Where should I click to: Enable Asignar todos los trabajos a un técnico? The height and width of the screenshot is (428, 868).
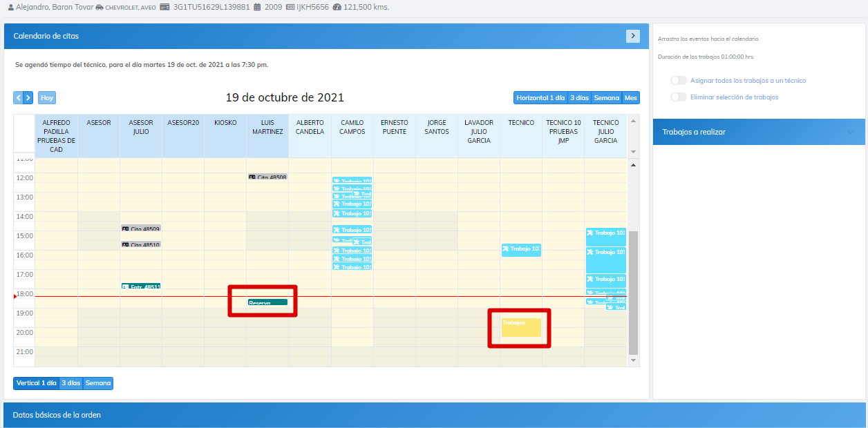coord(679,81)
